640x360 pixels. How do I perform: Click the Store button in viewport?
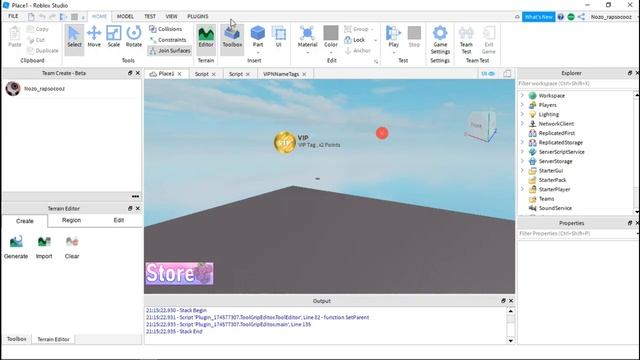180,273
